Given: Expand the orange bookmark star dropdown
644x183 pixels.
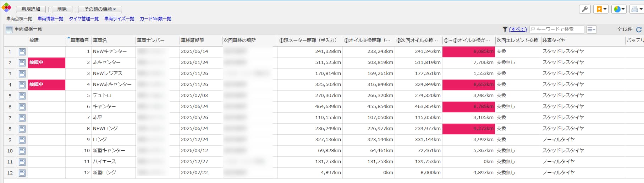Looking at the screenshot, I should (601, 9).
